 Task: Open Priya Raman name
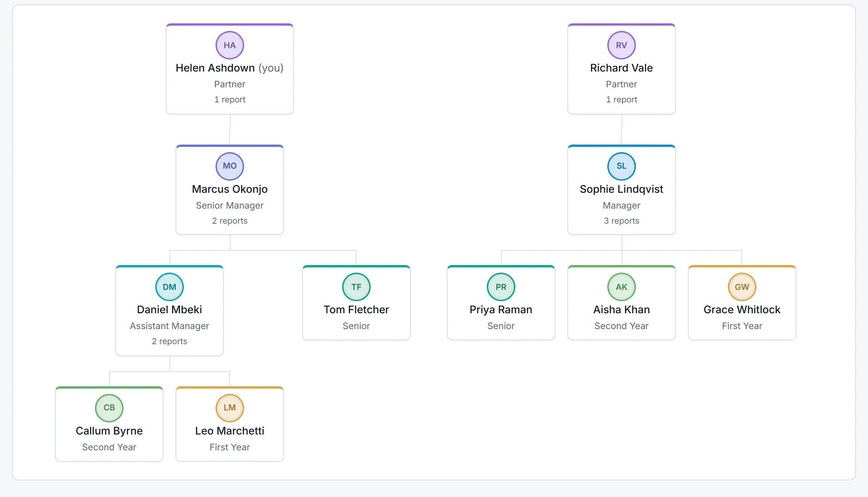[501, 309]
